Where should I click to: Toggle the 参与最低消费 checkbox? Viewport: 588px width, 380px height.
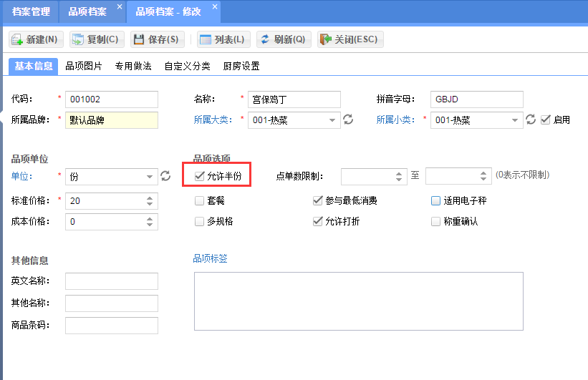[317, 201]
